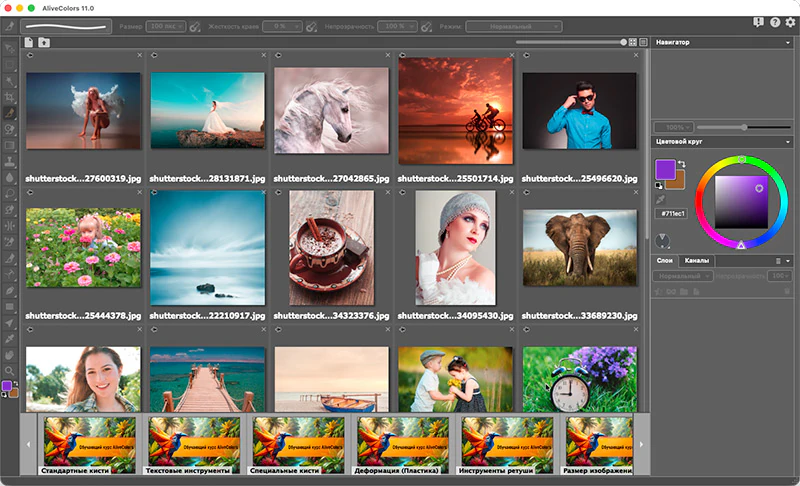The image size is (800, 486).
Task: Select the Zoom magnifier tool
Action: [9, 371]
